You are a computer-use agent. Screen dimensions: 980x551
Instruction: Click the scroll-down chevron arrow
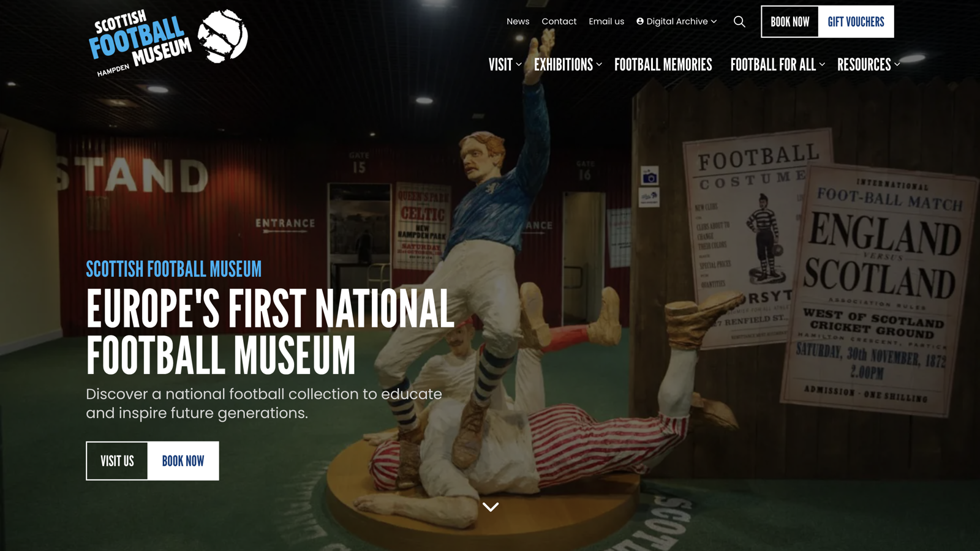click(491, 507)
